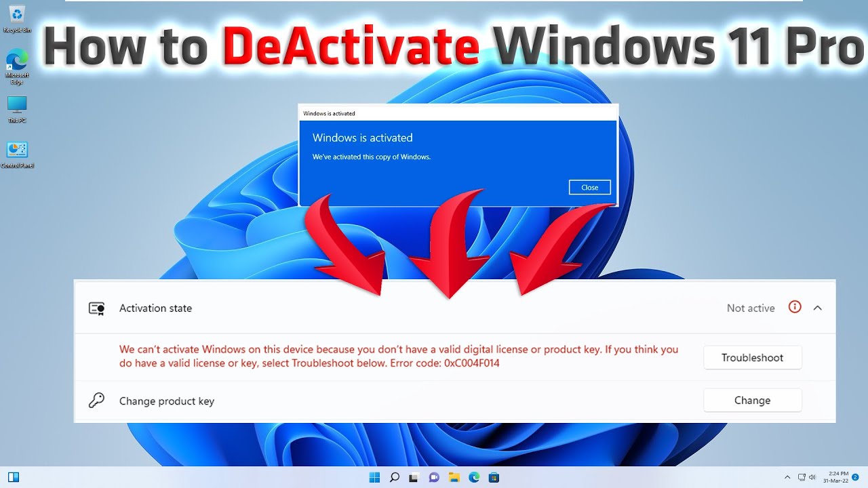Viewport: 868px width, 488px height.
Task: Collapse the Activation state section chevron
Action: pyautogui.click(x=818, y=308)
